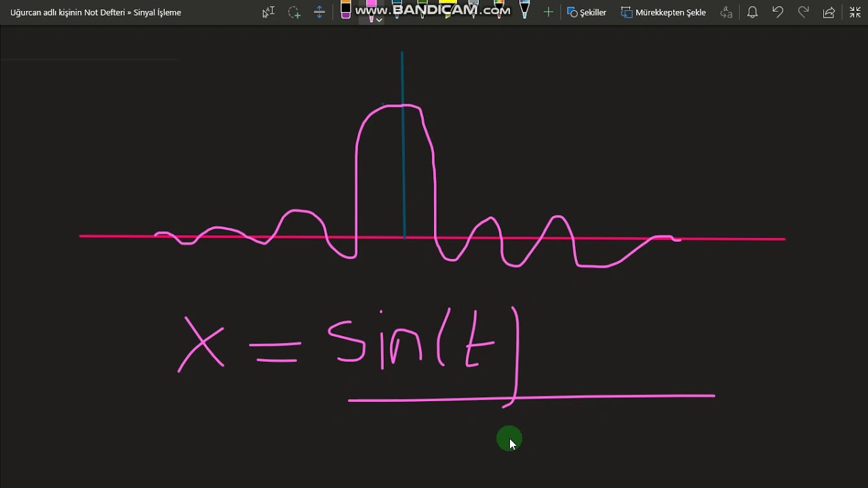Viewport: 868px width, 488px height.
Task: Redo the undone action
Action: [x=804, y=12]
